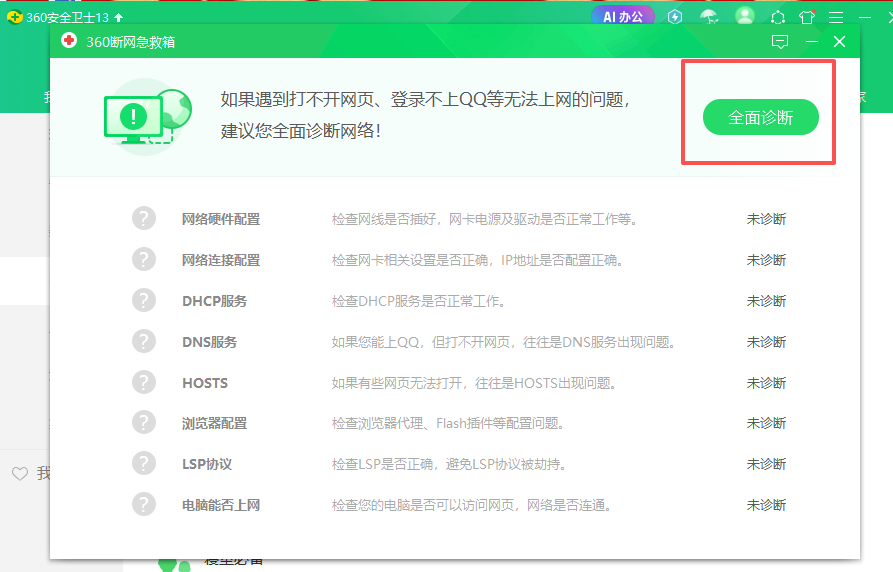Click the red cross 360断网急救箱 logo

[x=68, y=41]
